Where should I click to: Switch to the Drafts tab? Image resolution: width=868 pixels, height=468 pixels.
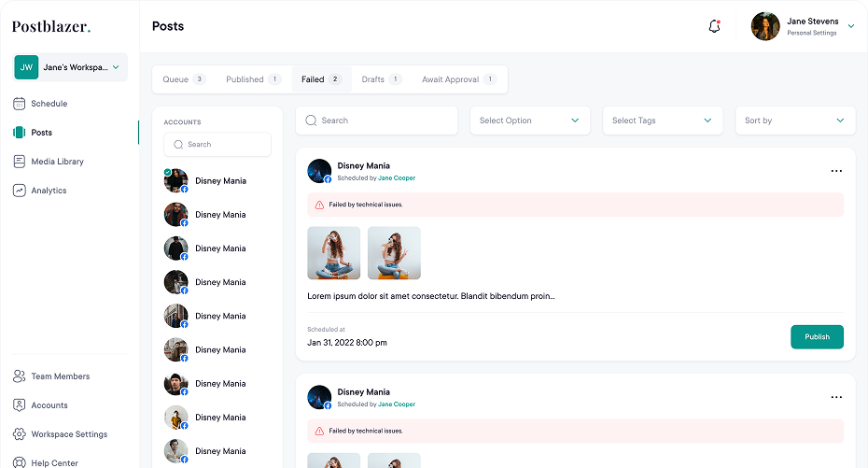(x=382, y=79)
